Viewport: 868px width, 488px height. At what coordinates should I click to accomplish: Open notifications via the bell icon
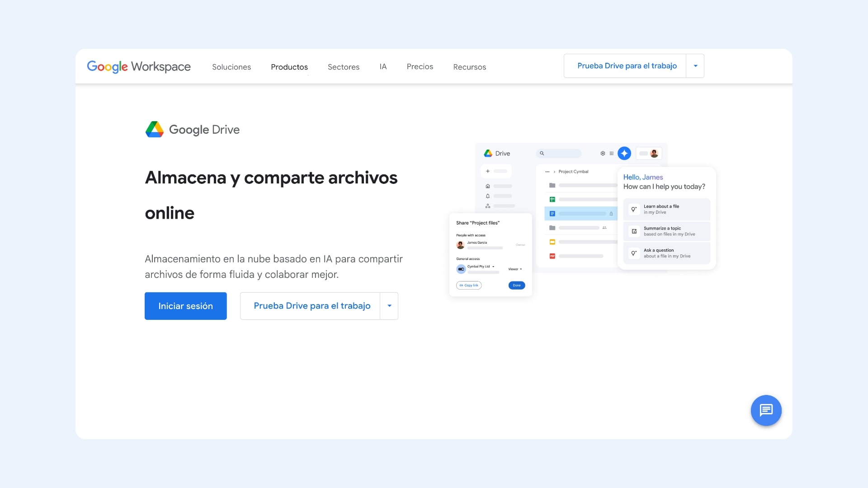488,196
